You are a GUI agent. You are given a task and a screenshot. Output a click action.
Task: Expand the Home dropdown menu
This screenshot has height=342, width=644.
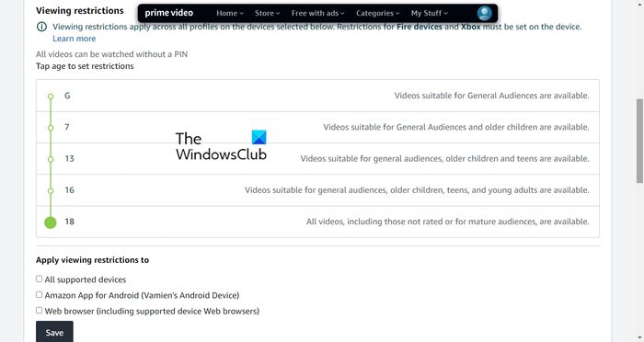tap(230, 13)
